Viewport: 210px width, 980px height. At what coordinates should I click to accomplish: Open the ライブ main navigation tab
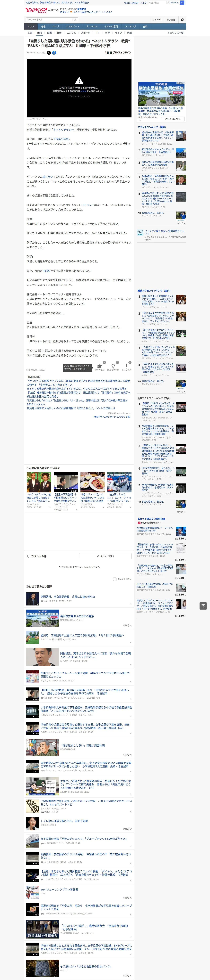pyautogui.click(x=56, y=26)
